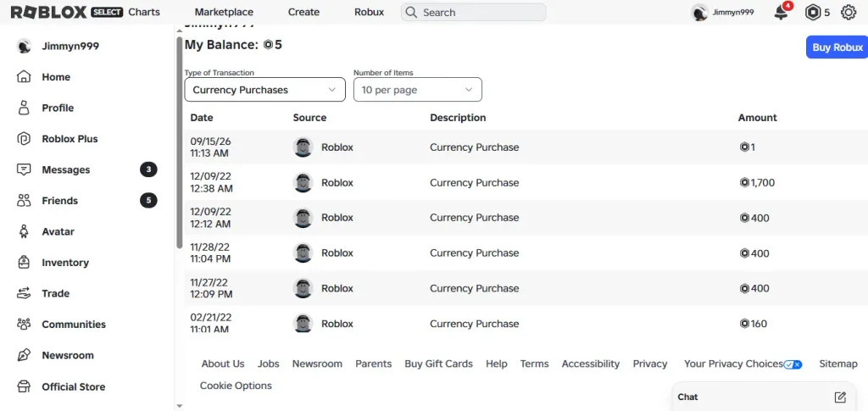Click the Trade arrows icon
Image resolution: width=868 pixels, height=411 pixels.
(24, 293)
